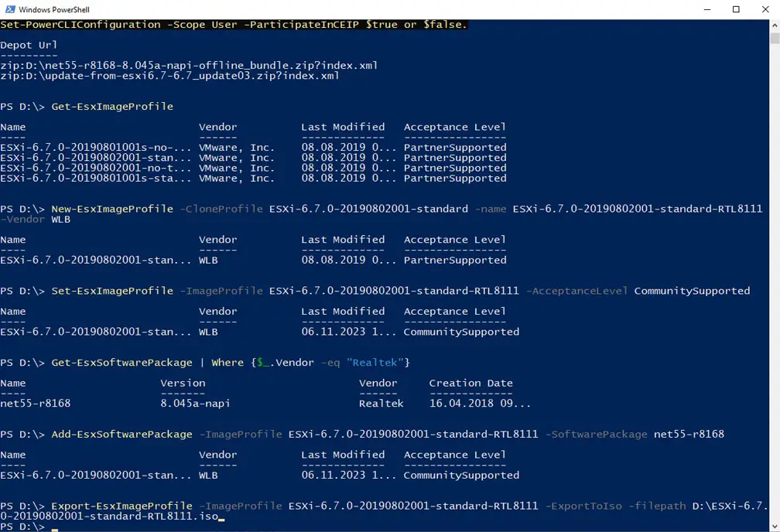Close the Windows PowerShell window
780x532 pixels.
point(765,9)
